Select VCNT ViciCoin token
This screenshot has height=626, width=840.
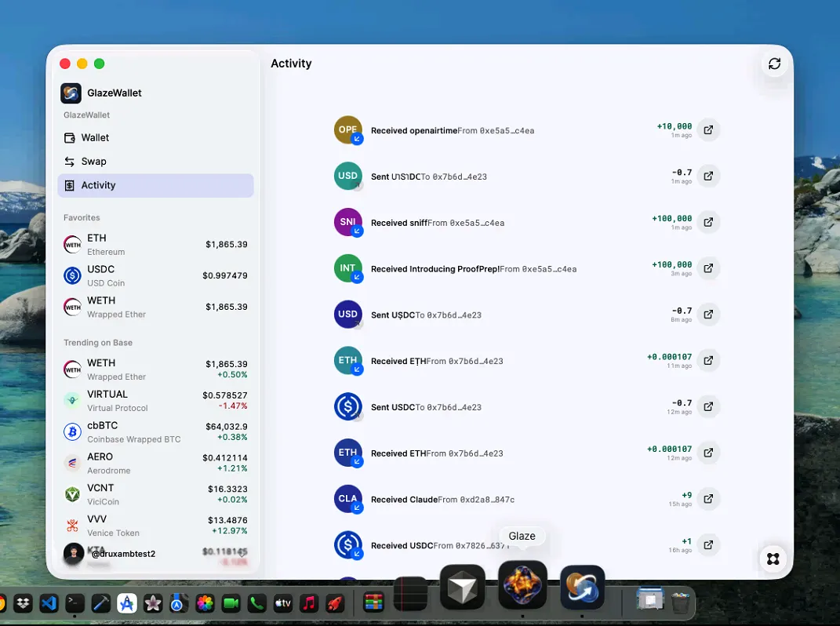pyautogui.click(x=155, y=494)
